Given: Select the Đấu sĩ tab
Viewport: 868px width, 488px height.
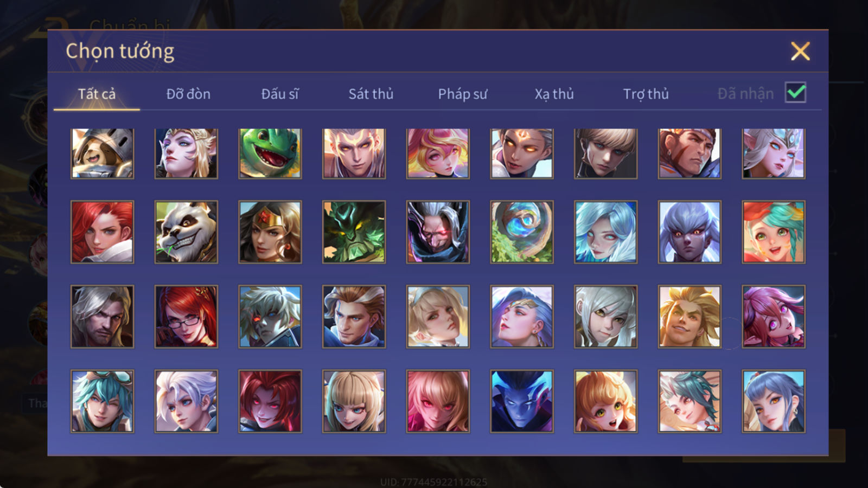Looking at the screenshot, I should tap(280, 94).
